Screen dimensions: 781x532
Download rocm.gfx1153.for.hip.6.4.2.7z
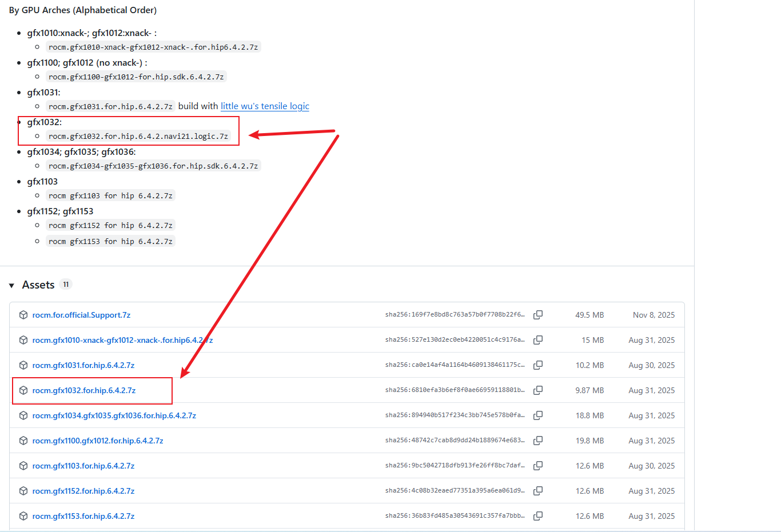83,516
